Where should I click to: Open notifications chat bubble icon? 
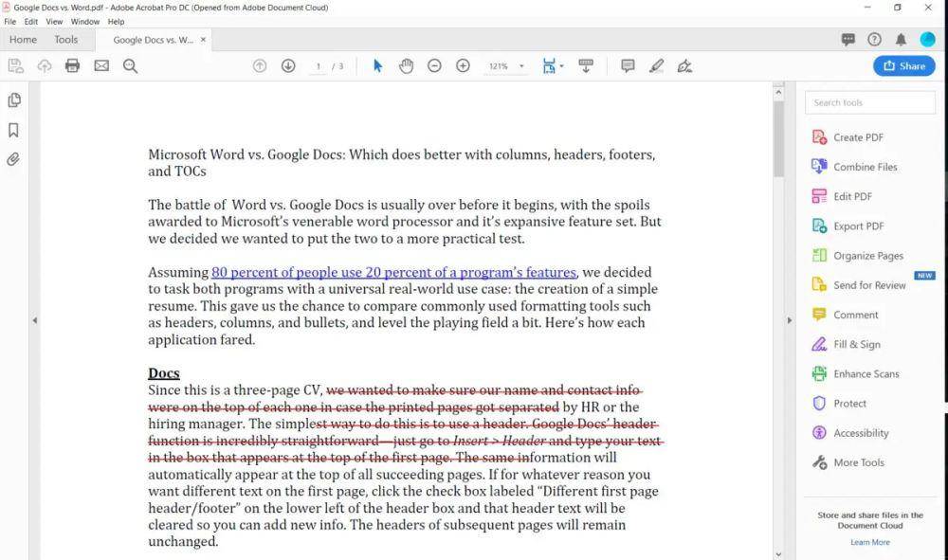848,40
